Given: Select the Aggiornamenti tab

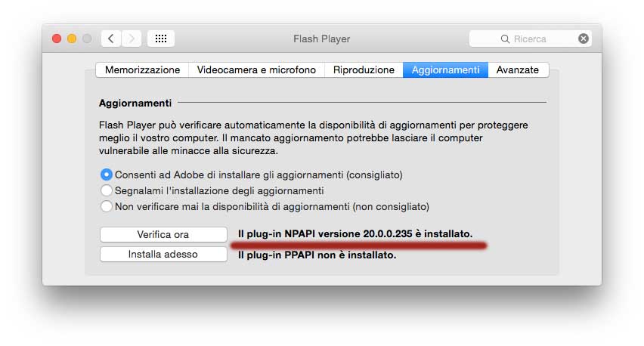Looking at the screenshot, I should [445, 70].
